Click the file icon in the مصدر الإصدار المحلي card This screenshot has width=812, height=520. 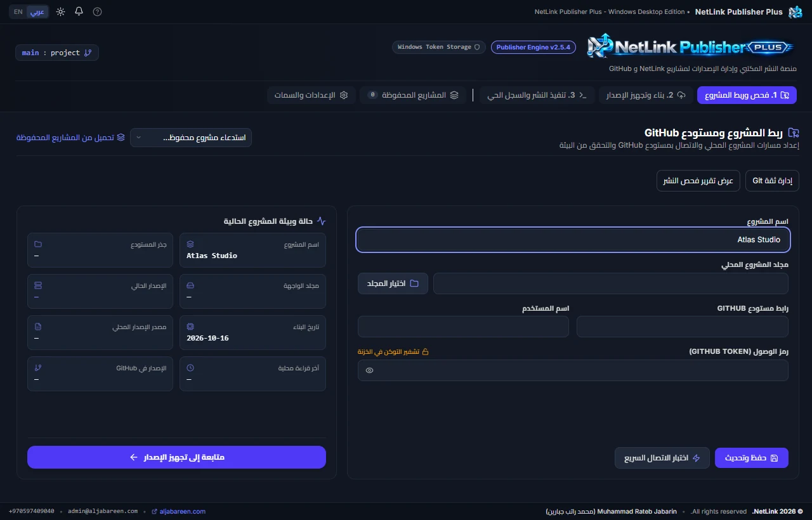pyautogui.click(x=37, y=327)
